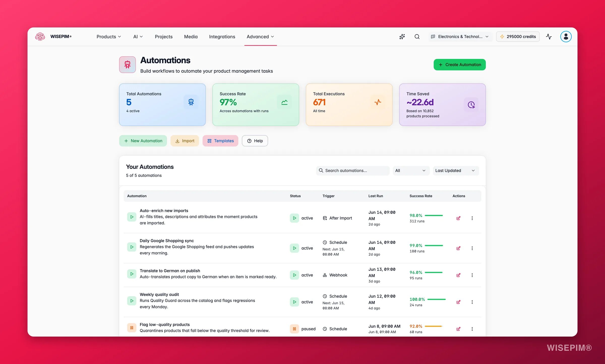
Task: Open Electronics & Technol... catalog selector
Action: [460, 37]
